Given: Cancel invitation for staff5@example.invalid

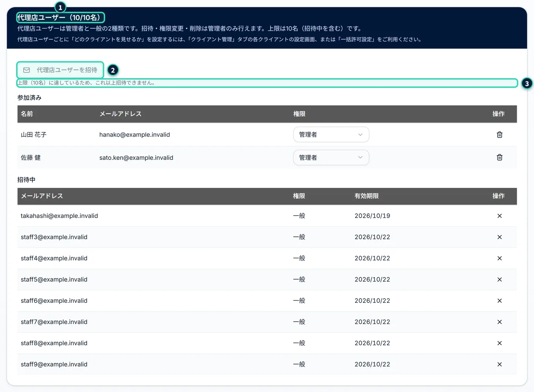Looking at the screenshot, I should point(499,279).
